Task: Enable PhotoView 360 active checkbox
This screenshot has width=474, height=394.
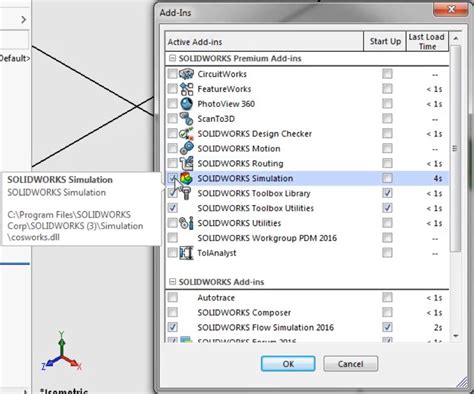Action: click(172, 104)
